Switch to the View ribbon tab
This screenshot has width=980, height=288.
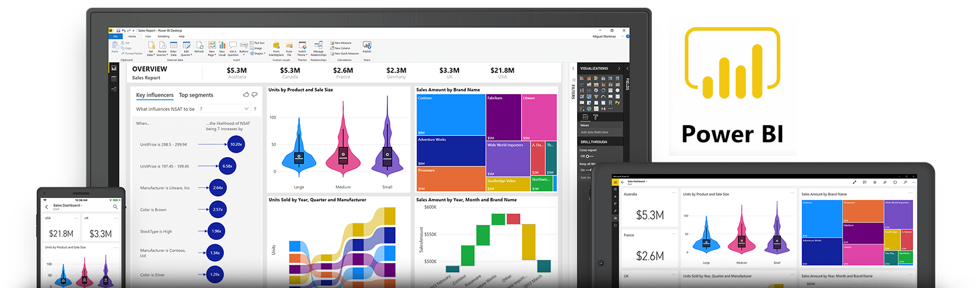tap(148, 36)
